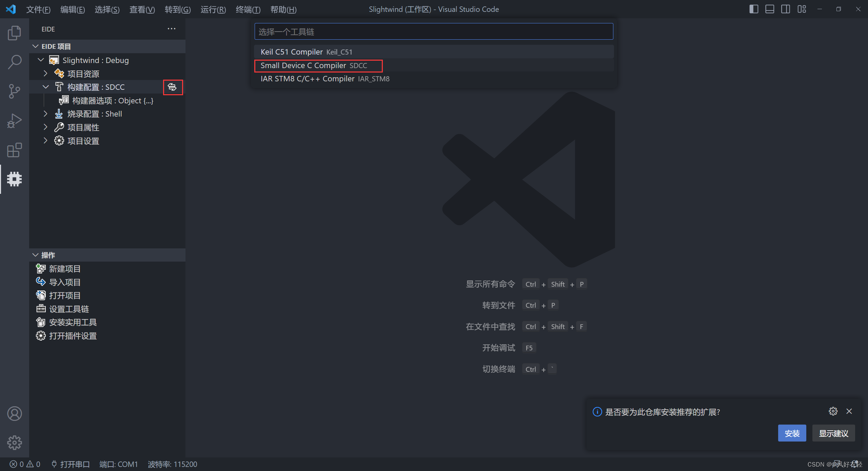
Task: Focus the 选择一个工具链 input box
Action: 434,32
